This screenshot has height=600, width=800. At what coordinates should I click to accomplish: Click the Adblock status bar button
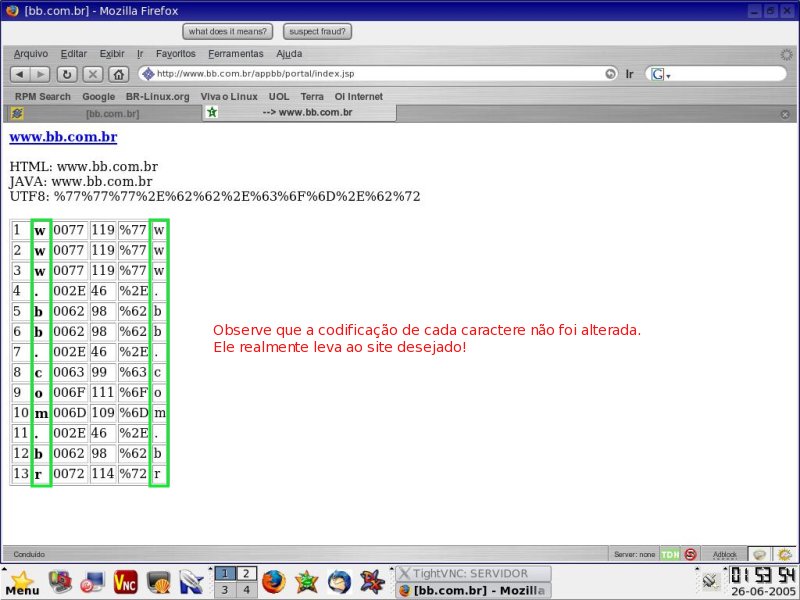(724, 555)
